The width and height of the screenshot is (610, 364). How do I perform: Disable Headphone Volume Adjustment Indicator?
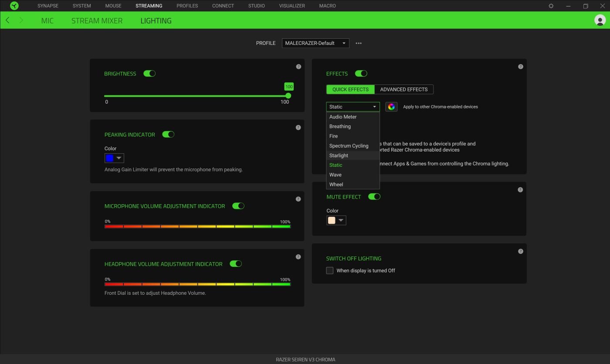click(x=236, y=263)
